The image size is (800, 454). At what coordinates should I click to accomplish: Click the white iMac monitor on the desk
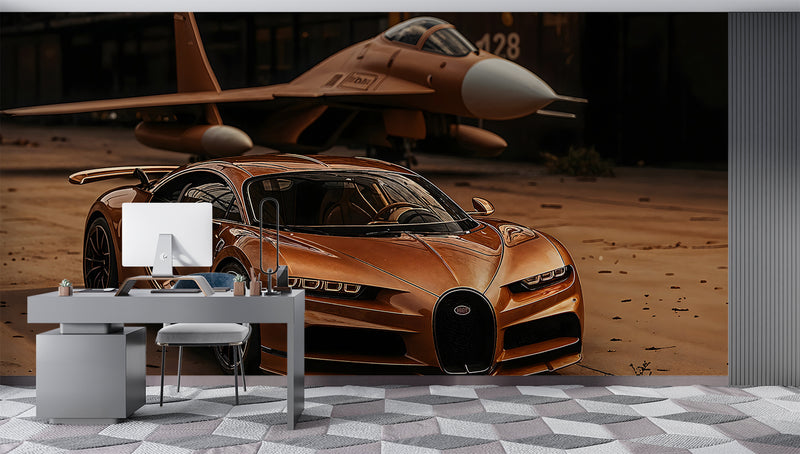point(167,235)
